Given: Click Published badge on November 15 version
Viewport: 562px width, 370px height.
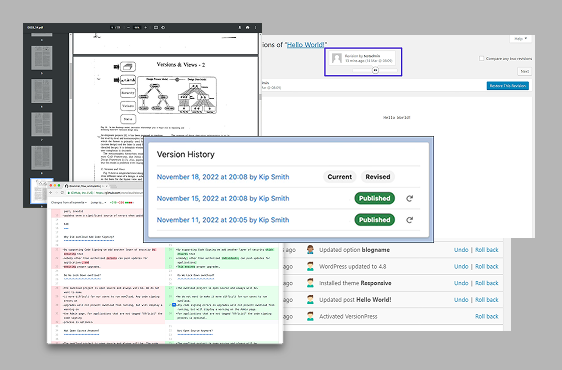Looking at the screenshot, I should pos(375,198).
